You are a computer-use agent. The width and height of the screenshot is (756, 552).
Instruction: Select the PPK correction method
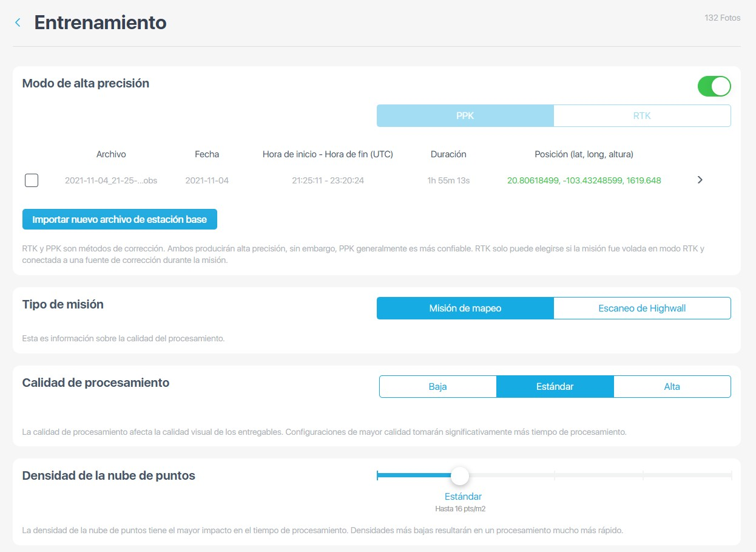pyautogui.click(x=465, y=115)
